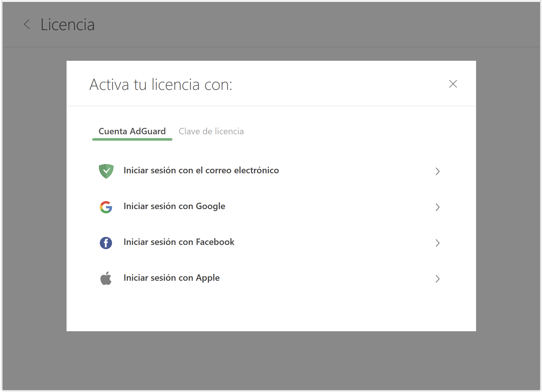Open the chevron for Apple sign-in

click(437, 279)
